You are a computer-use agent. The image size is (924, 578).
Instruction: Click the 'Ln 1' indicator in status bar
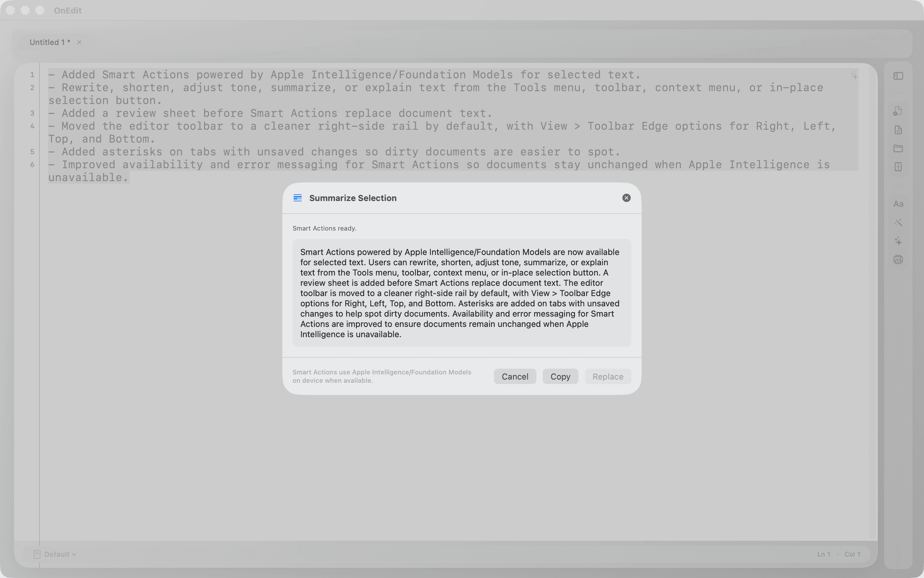pyautogui.click(x=824, y=554)
